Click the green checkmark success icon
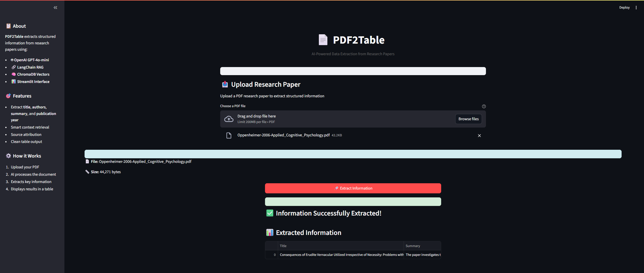644x273 pixels. coord(270,213)
